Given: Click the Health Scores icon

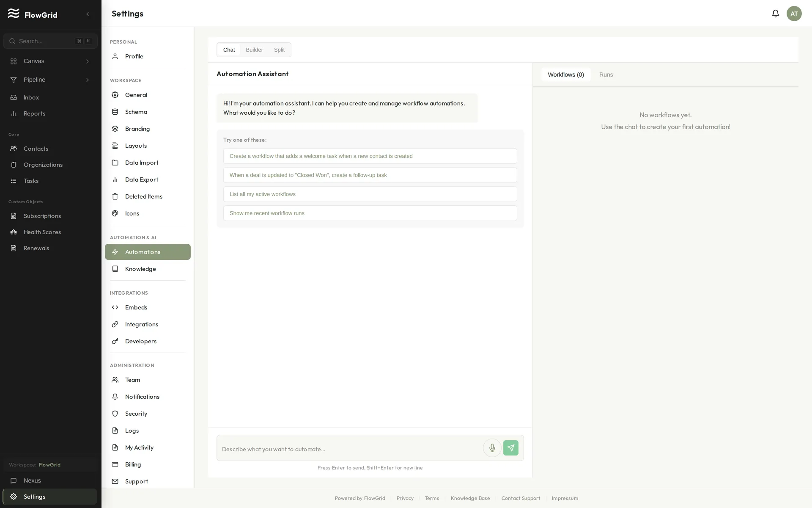Looking at the screenshot, I should [x=14, y=232].
